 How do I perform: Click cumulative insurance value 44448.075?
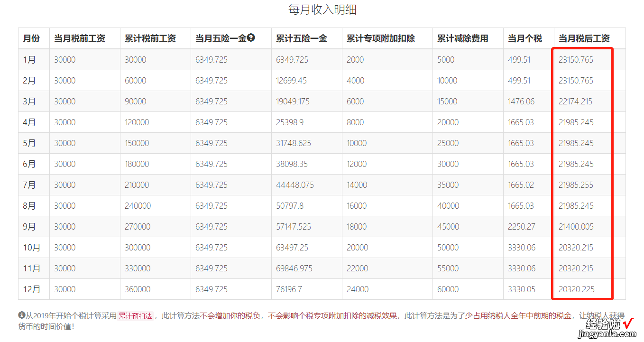[294, 185]
